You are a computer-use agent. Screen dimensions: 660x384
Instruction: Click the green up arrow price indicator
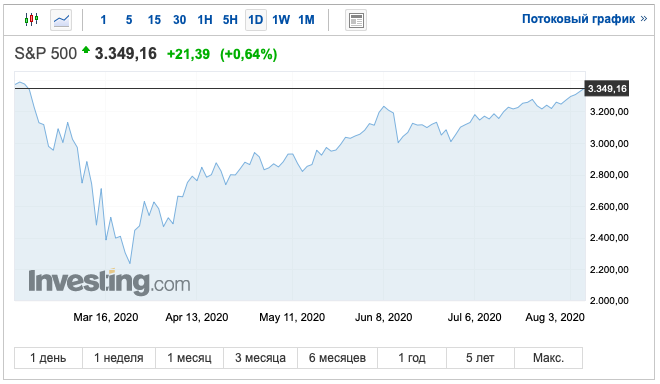coord(86,50)
